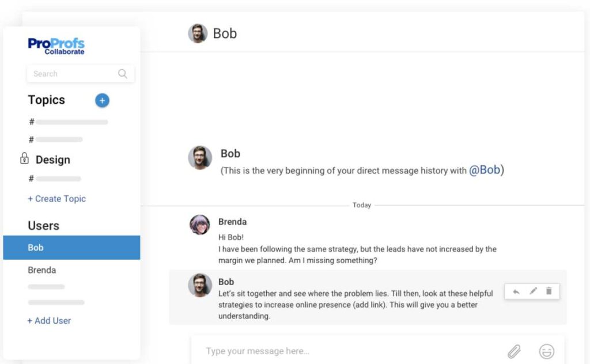Click the @Bob mention link
The image size is (590, 364).
[485, 170]
